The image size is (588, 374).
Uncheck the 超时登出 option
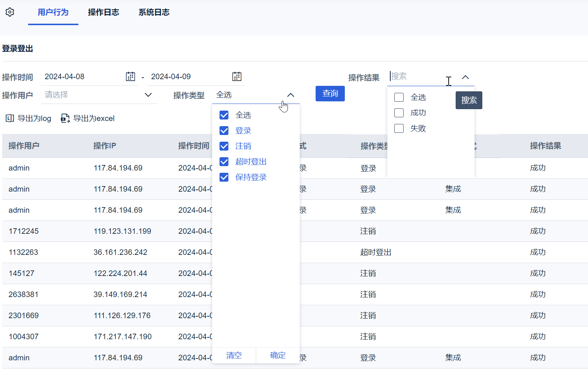tap(224, 162)
